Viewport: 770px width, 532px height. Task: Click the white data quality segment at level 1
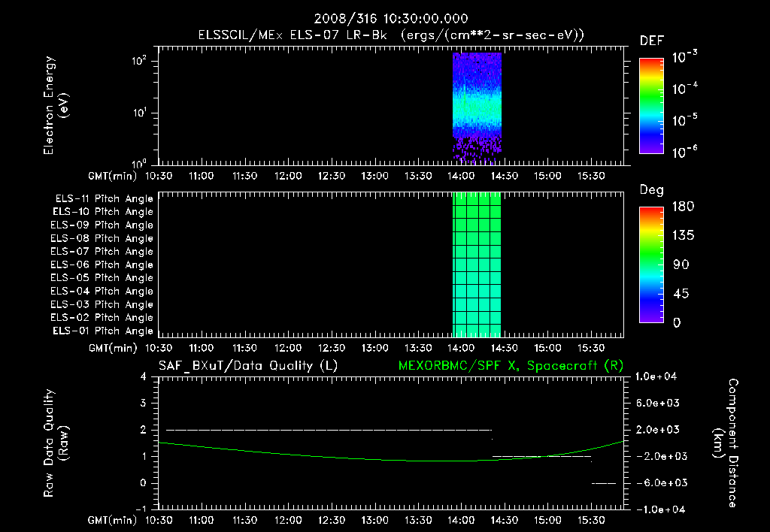point(541,456)
